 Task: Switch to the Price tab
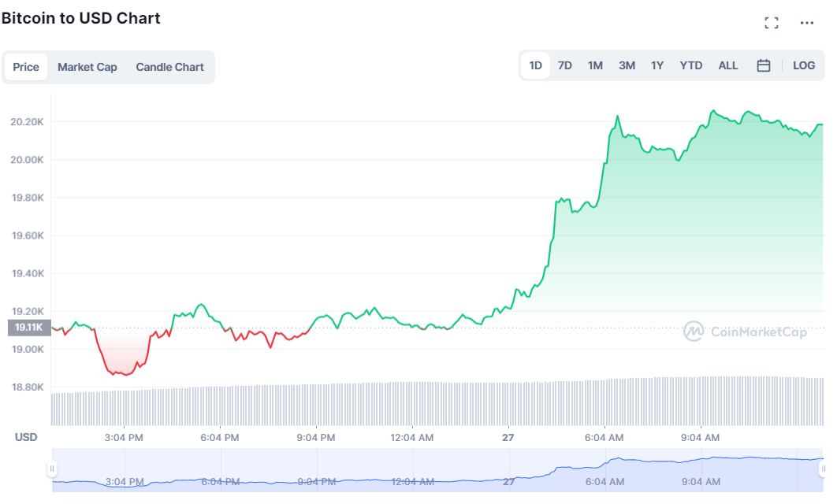point(26,67)
